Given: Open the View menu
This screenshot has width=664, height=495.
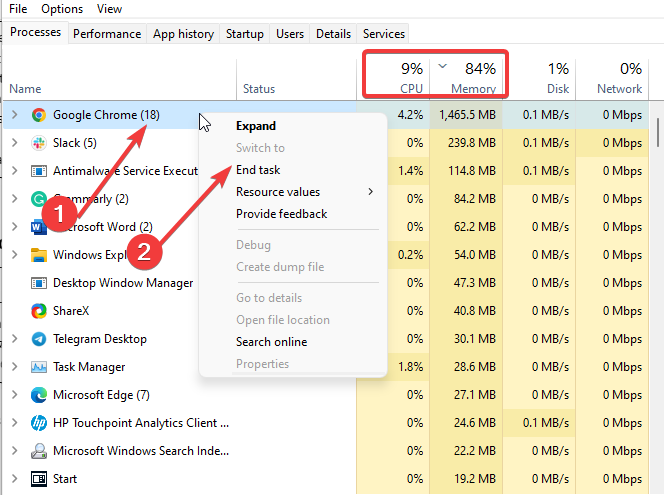Looking at the screenshot, I should click(x=109, y=8).
